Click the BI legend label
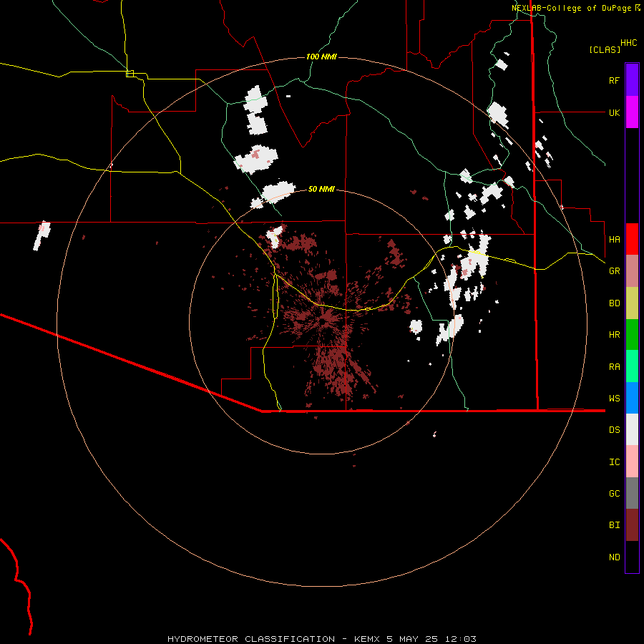Viewport: 644px width, 644px height. pos(615,525)
